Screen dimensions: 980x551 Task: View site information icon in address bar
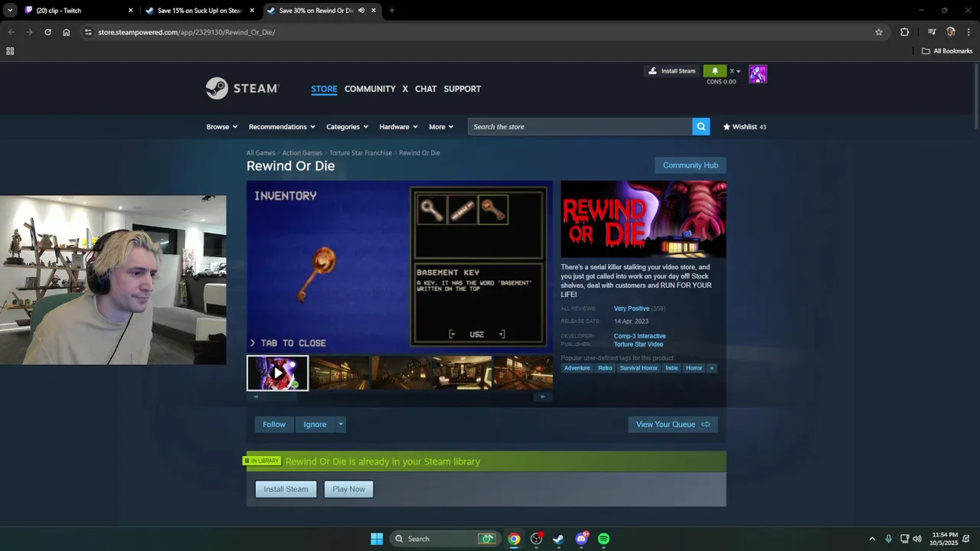[88, 32]
